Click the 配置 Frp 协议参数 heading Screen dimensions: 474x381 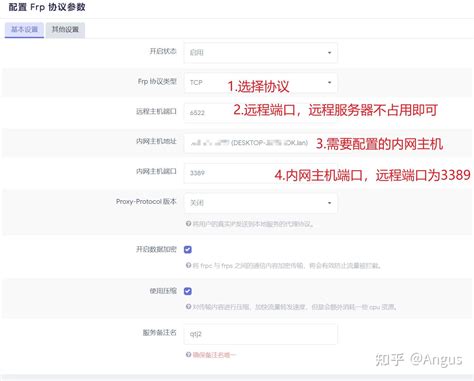pos(47,7)
